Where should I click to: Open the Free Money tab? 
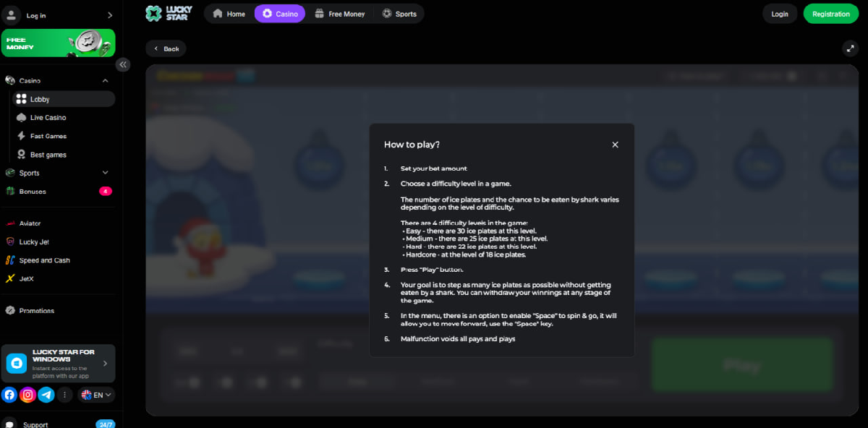340,13
